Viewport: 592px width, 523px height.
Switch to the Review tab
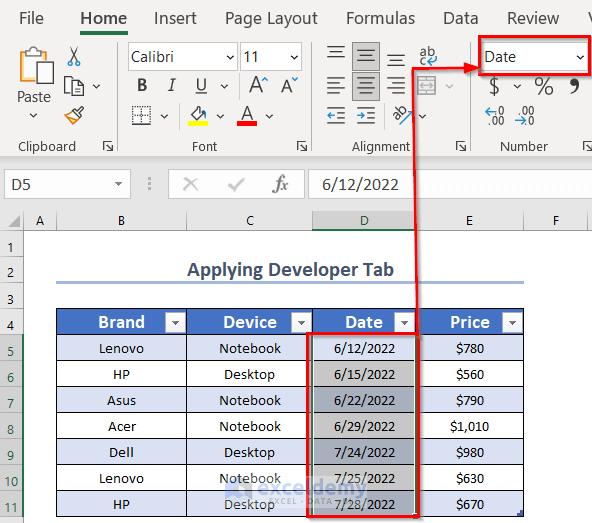coord(533,18)
